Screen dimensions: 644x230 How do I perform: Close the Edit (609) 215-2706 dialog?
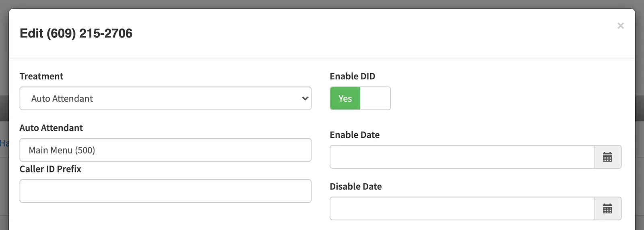(621, 26)
